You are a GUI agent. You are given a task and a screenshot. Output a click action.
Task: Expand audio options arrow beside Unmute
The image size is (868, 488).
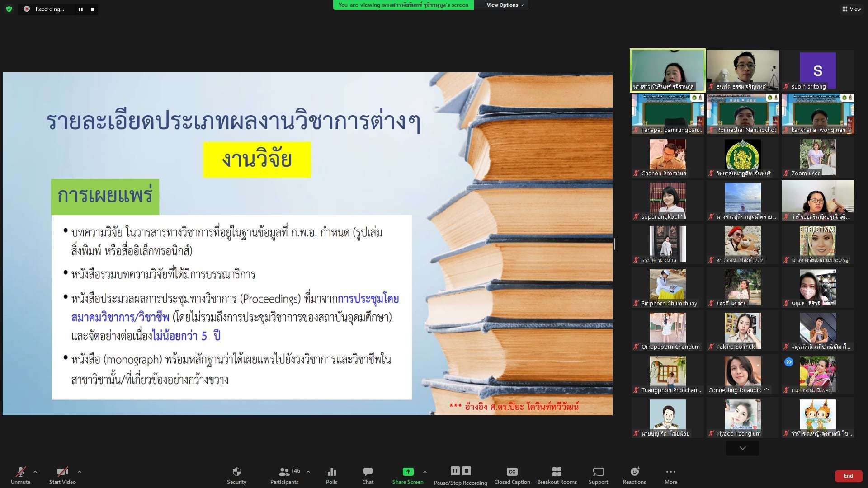35,472
